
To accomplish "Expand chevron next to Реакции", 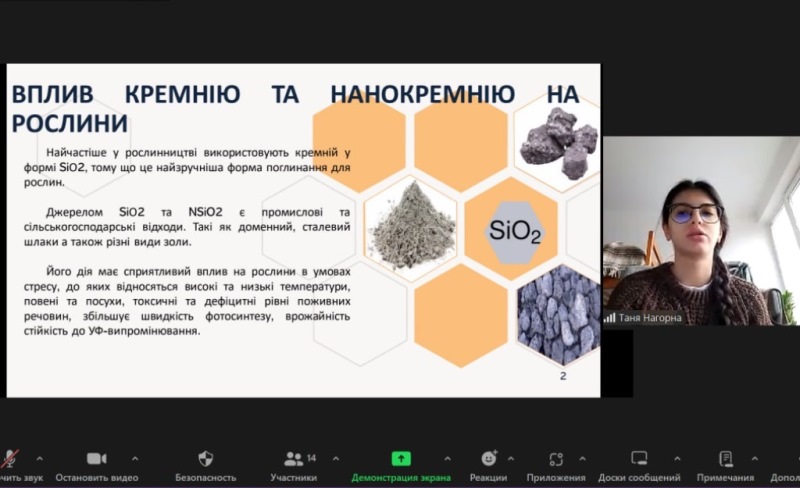I will [511, 459].
